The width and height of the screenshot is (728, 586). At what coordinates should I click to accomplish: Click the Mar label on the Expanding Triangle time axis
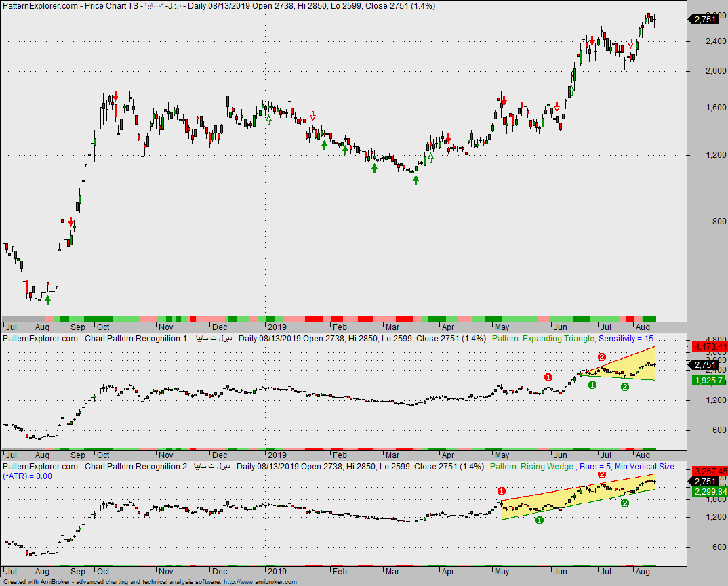392,455
